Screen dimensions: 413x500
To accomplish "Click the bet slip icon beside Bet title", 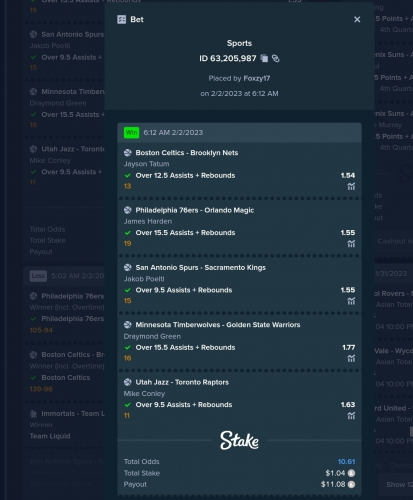I will pos(122,19).
